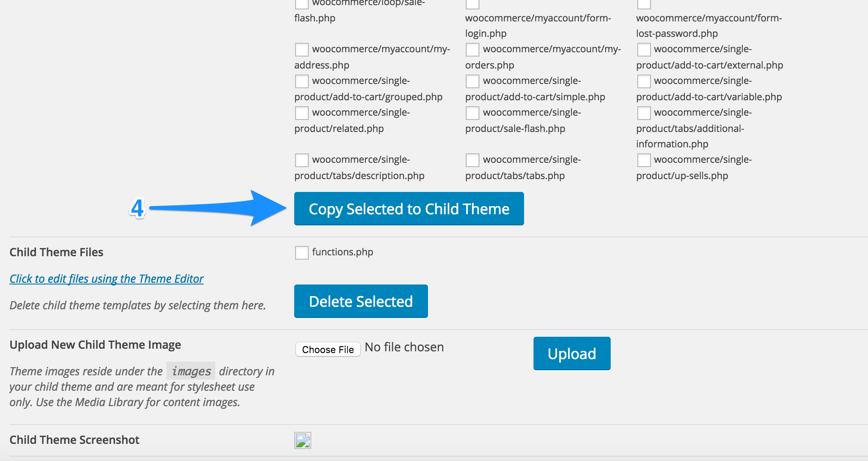Click Choose File to pick a theme image
The width and height of the screenshot is (868, 461).
tap(328, 349)
